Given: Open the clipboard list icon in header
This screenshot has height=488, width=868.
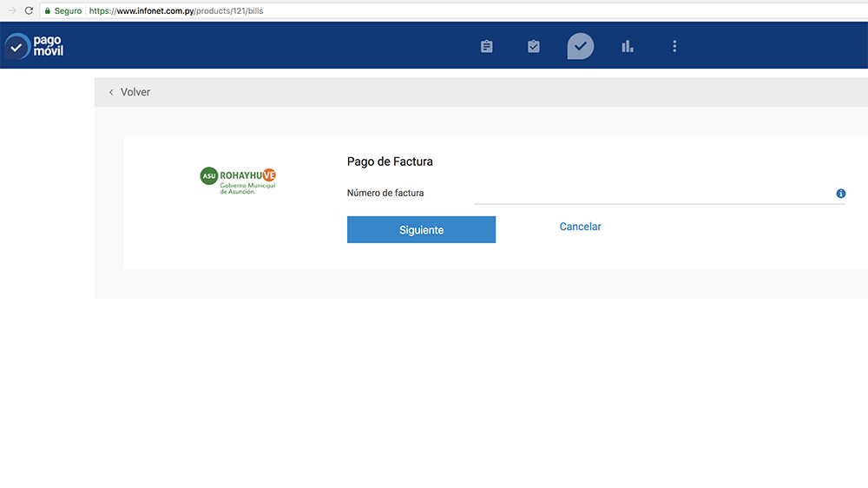Looking at the screenshot, I should tap(487, 47).
